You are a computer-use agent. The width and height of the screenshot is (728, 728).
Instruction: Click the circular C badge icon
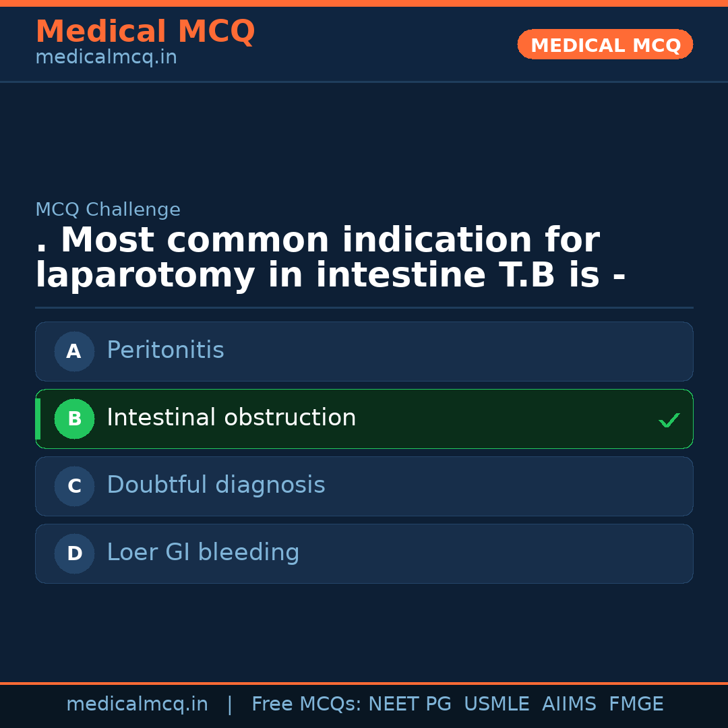(74, 486)
